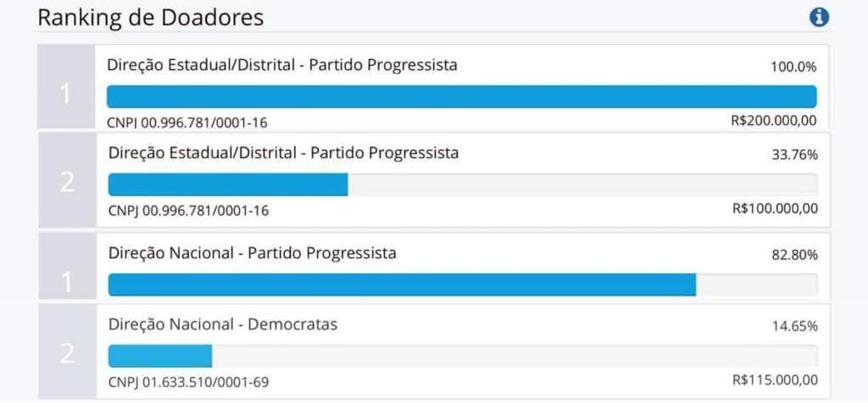Select rank badge 1 of first donor
Screen dimensions: 868x403
pyautogui.click(x=66, y=87)
